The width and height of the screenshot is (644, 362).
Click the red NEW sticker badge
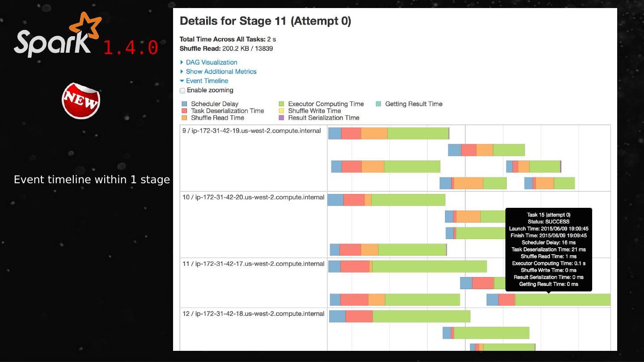click(x=81, y=101)
